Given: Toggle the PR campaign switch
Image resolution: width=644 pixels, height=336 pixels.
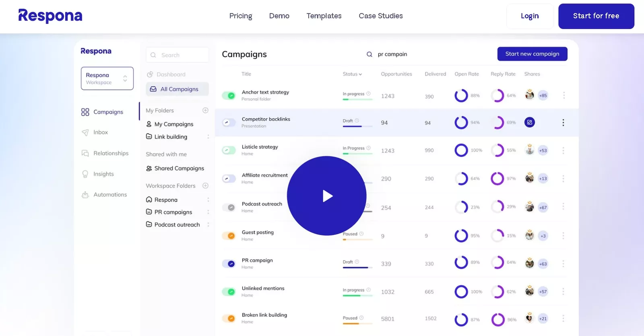Looking at the screenshot, I should pos(229,264).
